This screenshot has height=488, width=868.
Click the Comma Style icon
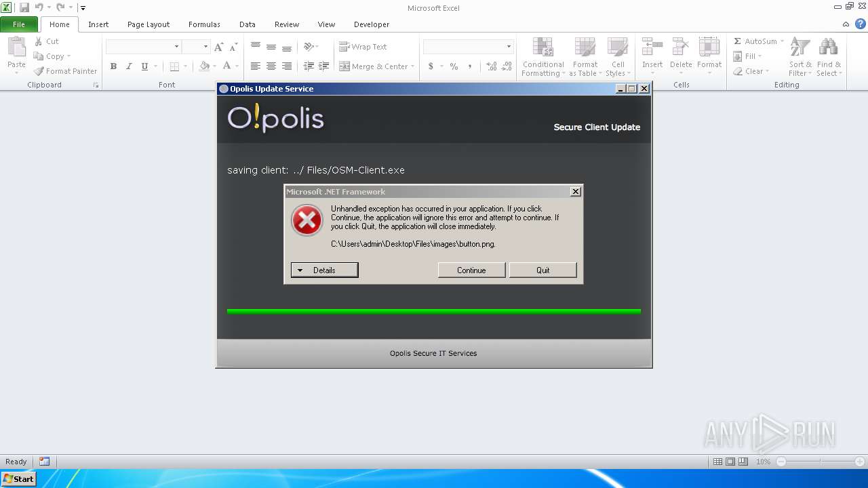click(469, 66)
